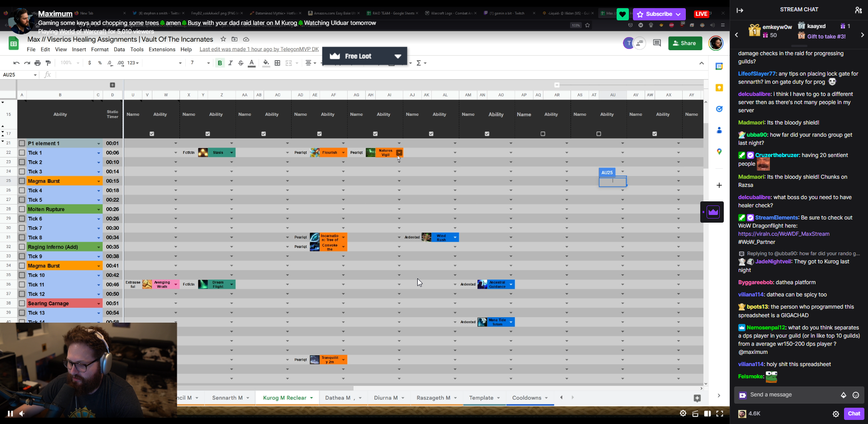The height and width of the screenshot is (424, 868).
Task: Open the viraln.co WoWDF_MaxStream link in chat
Action: click(x=783, y=234)
